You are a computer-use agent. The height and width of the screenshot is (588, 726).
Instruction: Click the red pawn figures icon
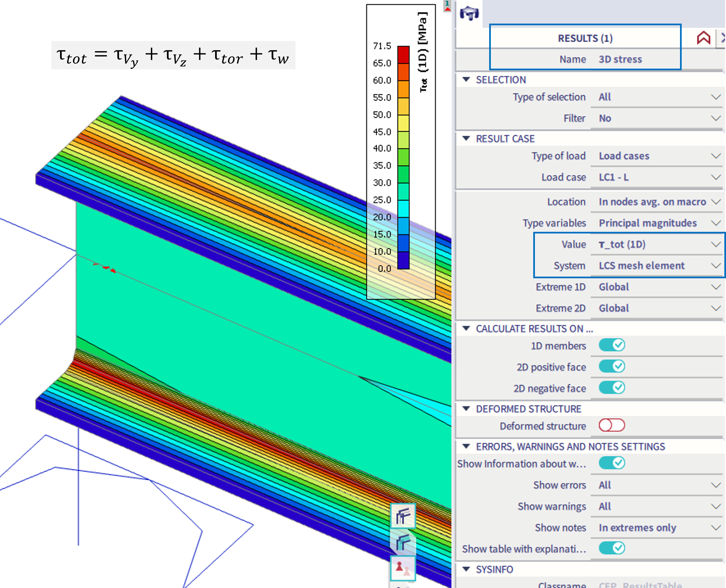403,568
